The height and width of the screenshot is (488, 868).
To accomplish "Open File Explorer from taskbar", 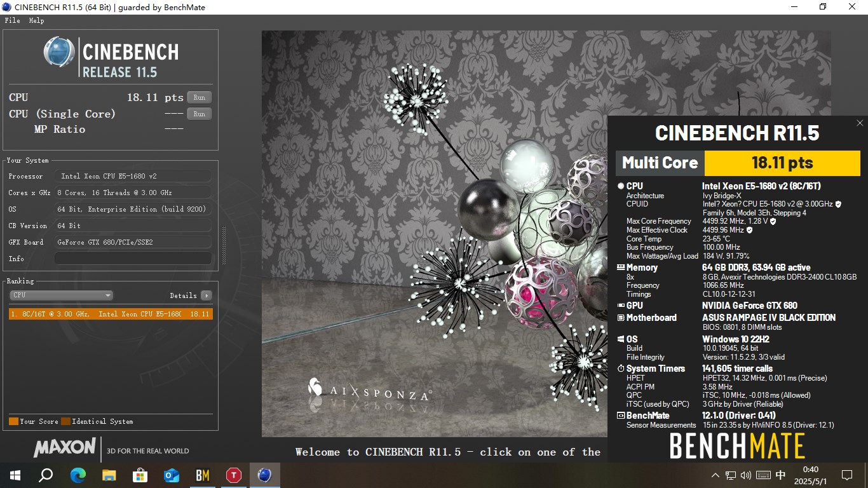I will tap(109, 475).
